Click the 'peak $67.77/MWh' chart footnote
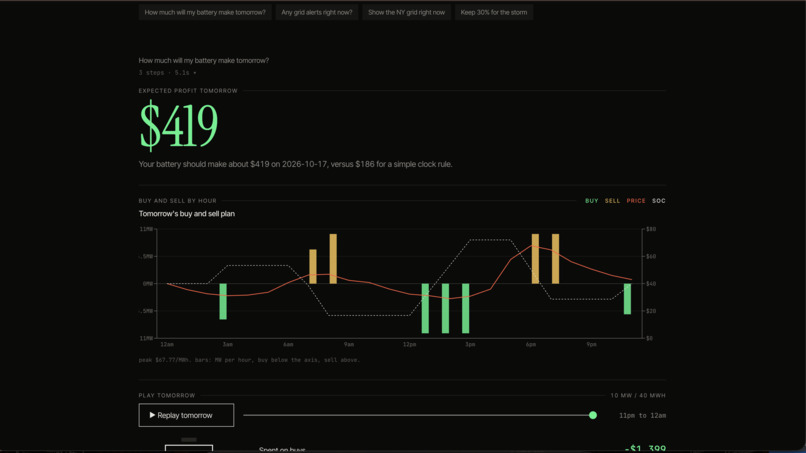 click(249, 360)
